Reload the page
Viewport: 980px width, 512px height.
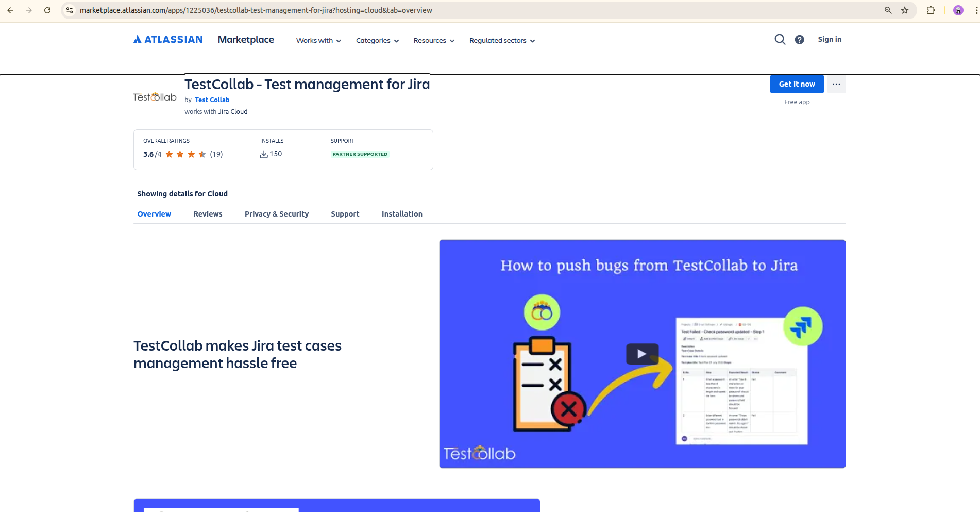(47, 10)
